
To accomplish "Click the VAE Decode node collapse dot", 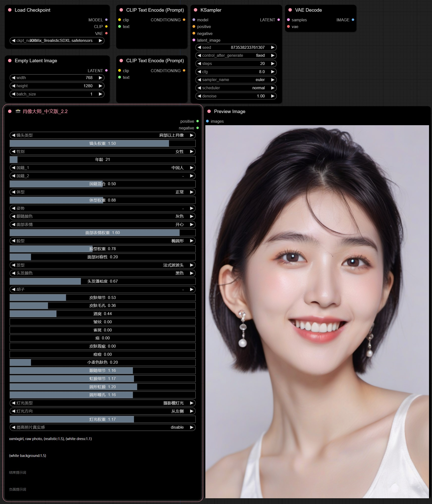I will click(290, 10).
